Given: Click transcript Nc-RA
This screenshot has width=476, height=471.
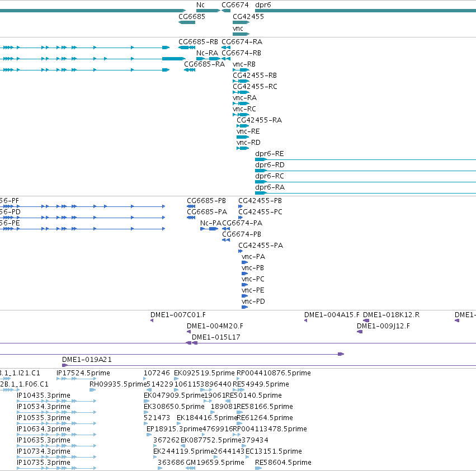Looking at the screenshot, I should coord(207,53).
